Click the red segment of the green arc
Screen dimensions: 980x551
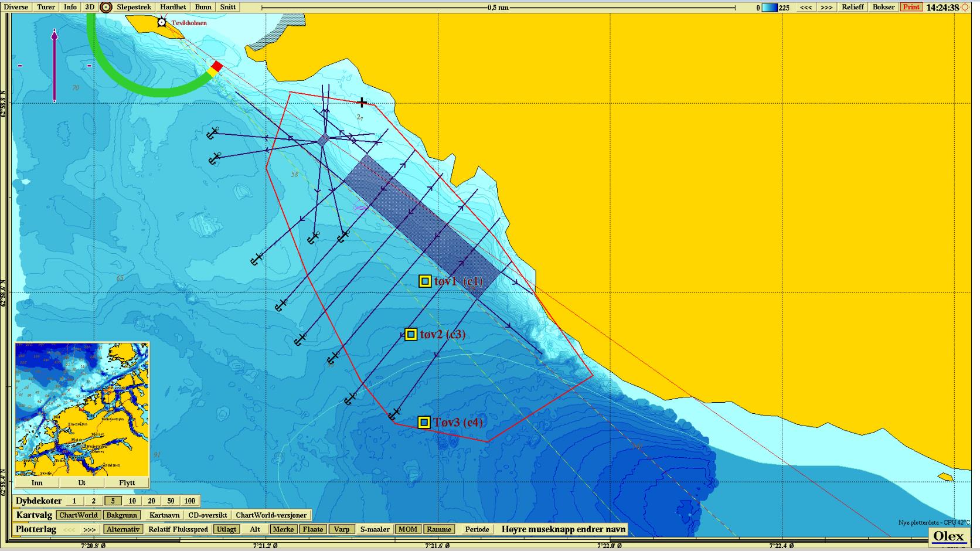pos(217,66)
